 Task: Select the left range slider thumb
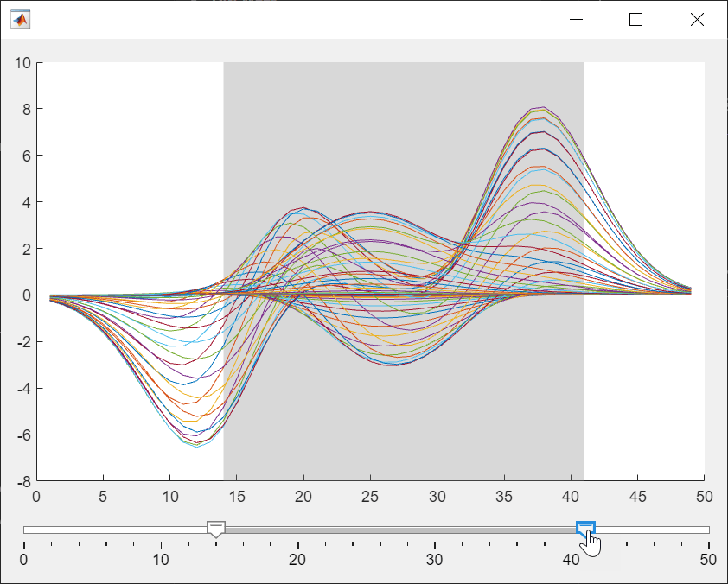[216, 530]
